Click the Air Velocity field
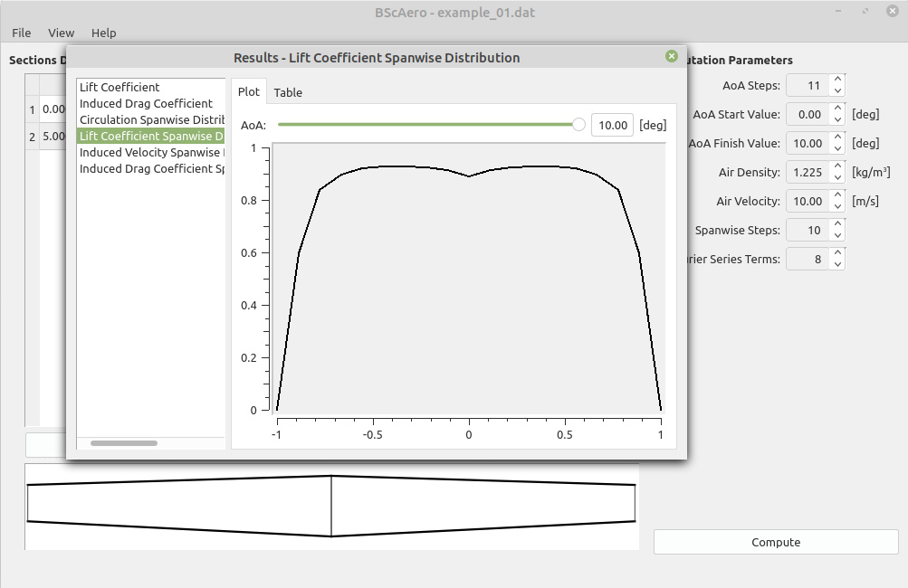This screenshot has height=588, width=908. point(808,201)
